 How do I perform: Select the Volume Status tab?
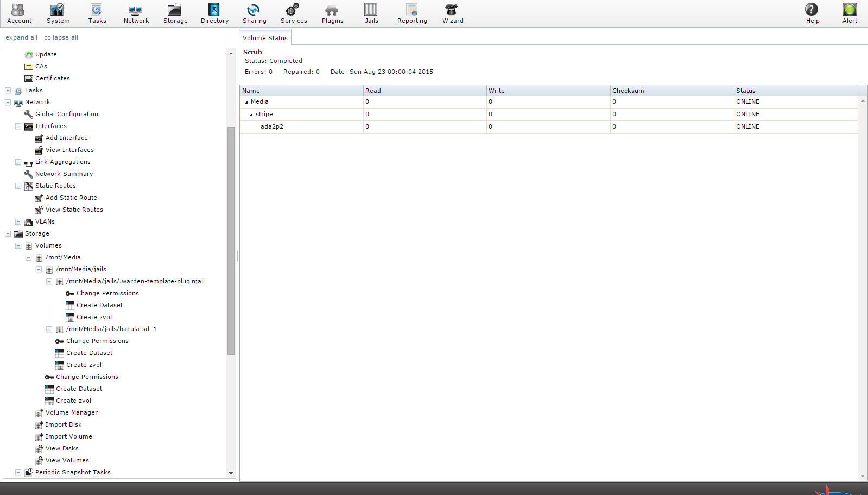point(265,38)
